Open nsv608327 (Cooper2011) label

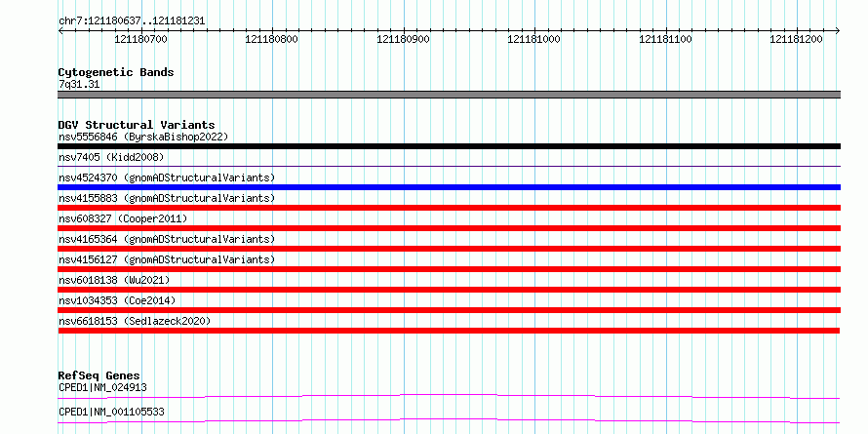pos(123,218)
